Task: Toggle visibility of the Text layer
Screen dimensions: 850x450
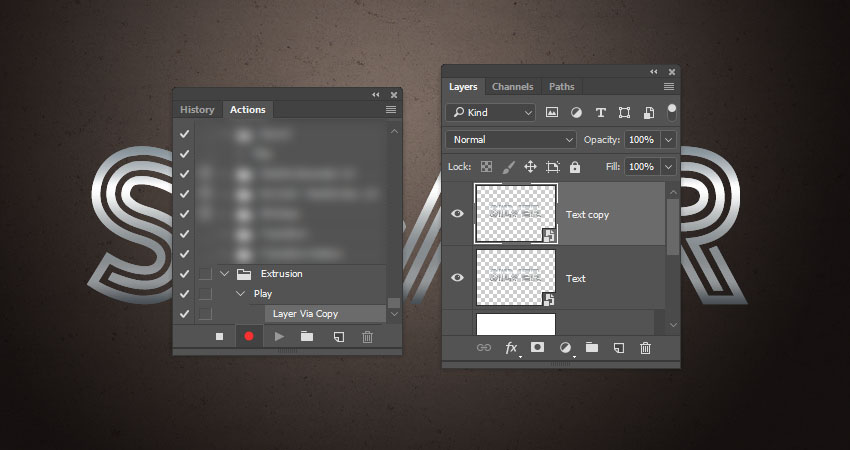Action: [458, 277]
